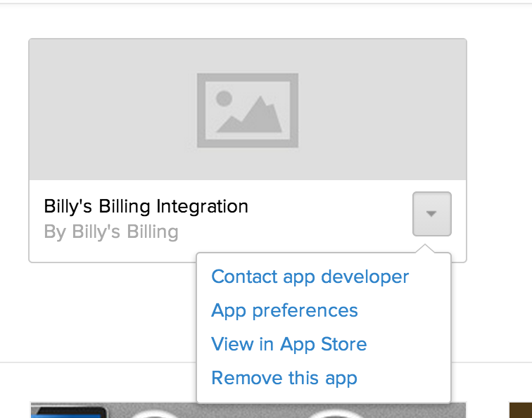Click the popup menu's pointer notch
Image resolution: width=532 pixels, height=418 pixels.
click(425, 248)
